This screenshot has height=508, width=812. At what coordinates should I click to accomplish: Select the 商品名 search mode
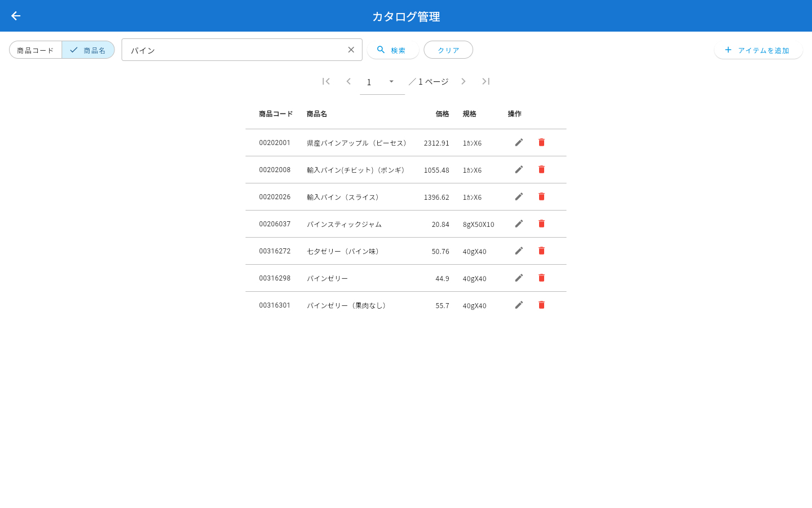pos(88,50)
